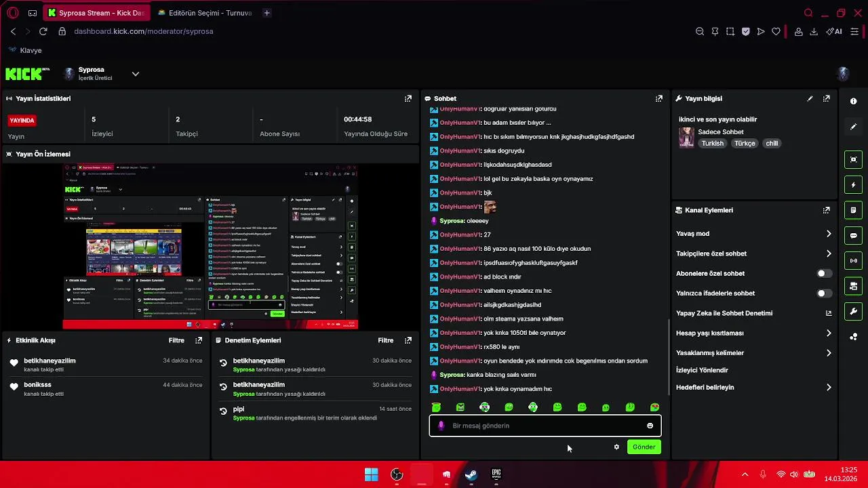The width and height of the screenshot is (868, 488).
Task: Open the profile avatar menu
Action: click(x=844, y=74)
